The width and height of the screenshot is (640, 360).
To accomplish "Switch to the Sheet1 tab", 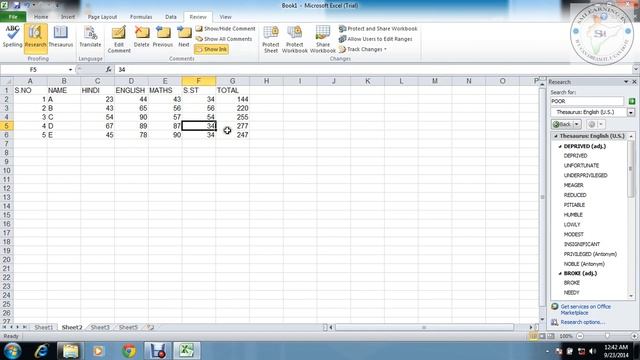I will [x=44, y=327].
